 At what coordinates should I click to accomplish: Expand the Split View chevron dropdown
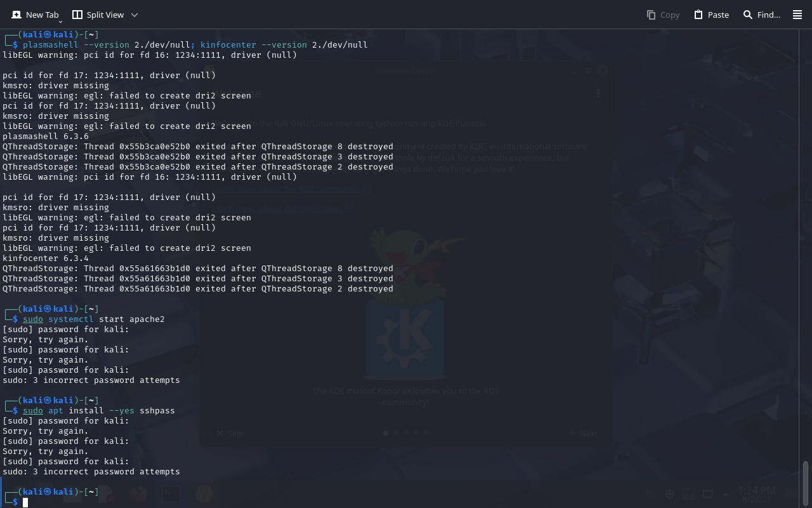pos(134,15)
